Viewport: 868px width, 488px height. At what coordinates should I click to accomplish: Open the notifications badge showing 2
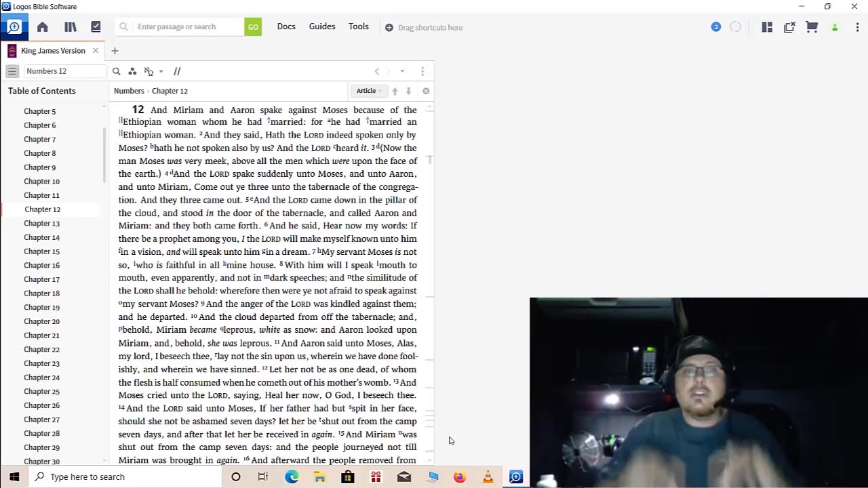pyautogui.click(x=716, y=27)
